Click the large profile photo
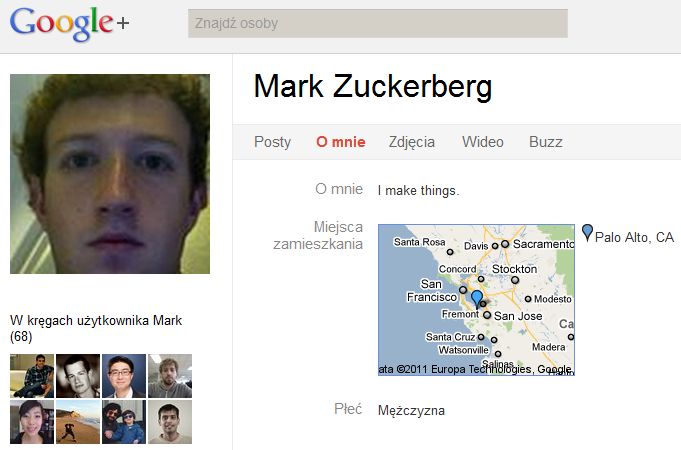The height and width of the screenshot is (450, 681). 110,174
